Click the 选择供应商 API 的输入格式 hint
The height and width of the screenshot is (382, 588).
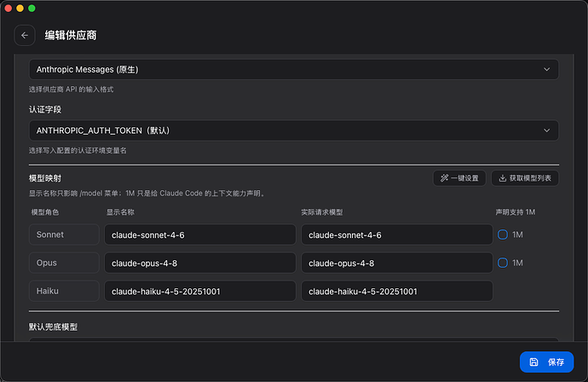(x=71, y=90)
